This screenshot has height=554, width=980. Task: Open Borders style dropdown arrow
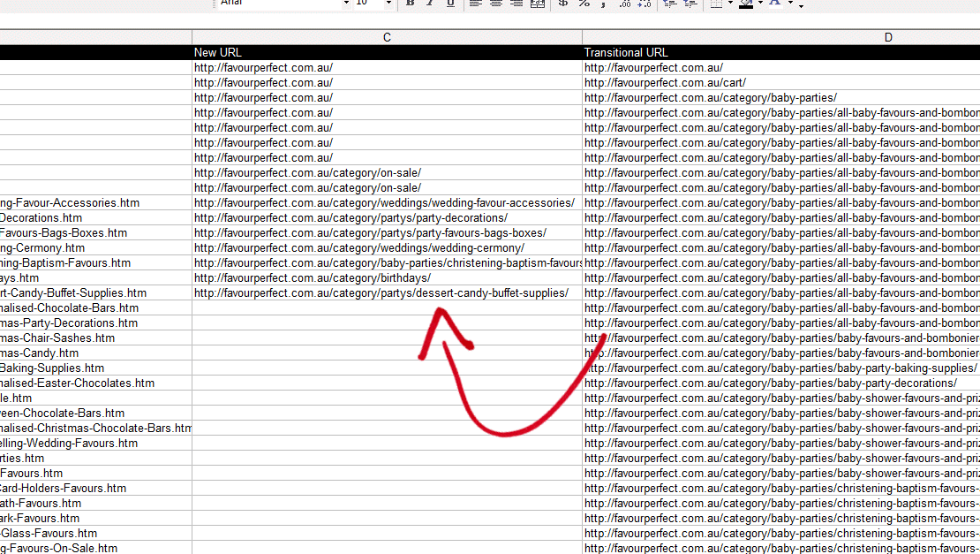tap(730, 4)
